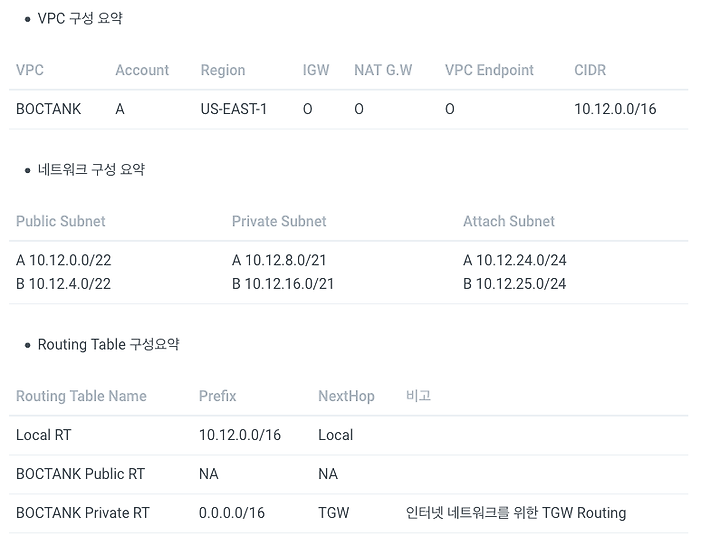The width and height of the screenshot is (720, 546).
Task: Select attach subnet B 10.12.25.0/24
Action: [515, 284]
